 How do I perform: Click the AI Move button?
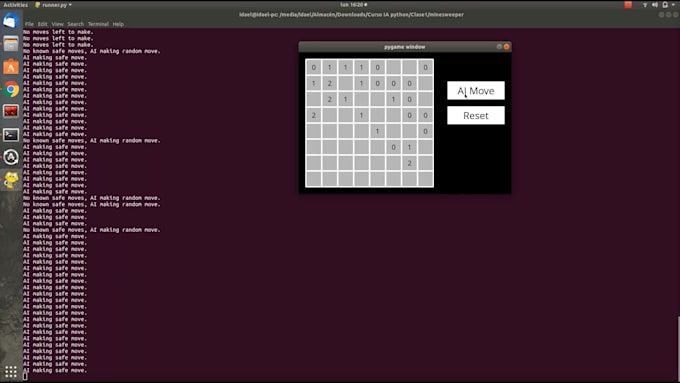476,91
